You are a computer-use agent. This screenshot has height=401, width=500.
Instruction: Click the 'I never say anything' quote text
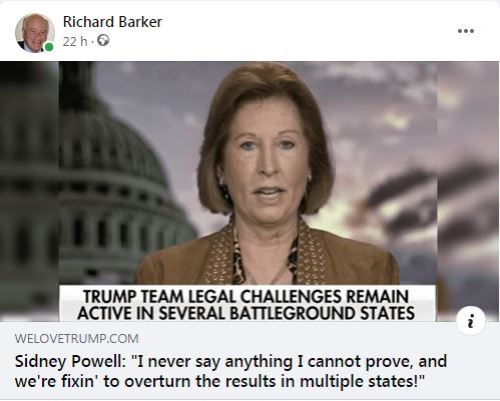(215, 362)
